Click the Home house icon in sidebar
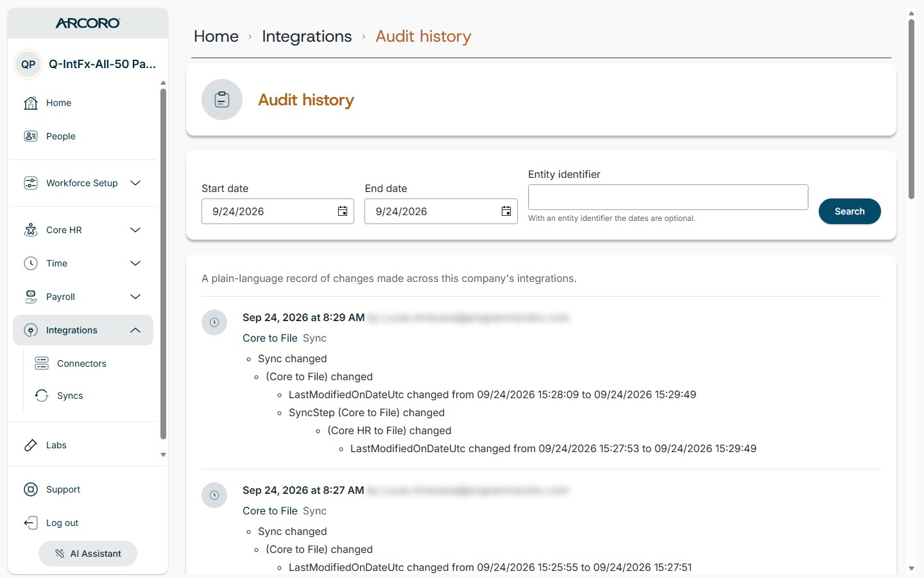Viewport: 924px width, 578px height. (x=31, y=103)
